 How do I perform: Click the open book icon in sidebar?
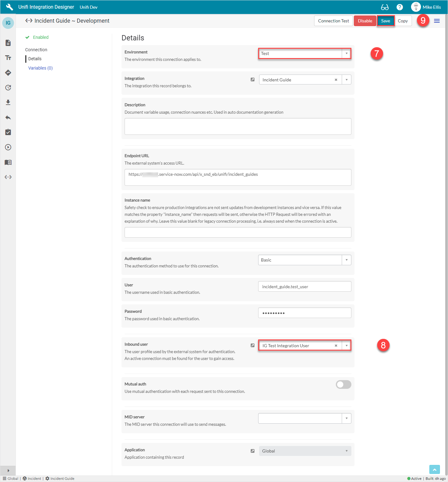[x=8, y=162]
